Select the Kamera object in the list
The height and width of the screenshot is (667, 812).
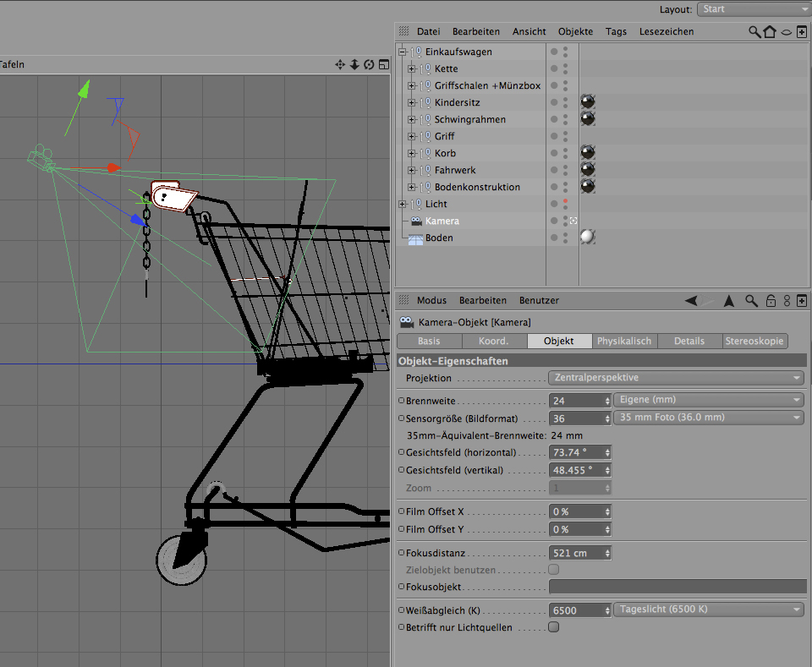tap(442, 221)
